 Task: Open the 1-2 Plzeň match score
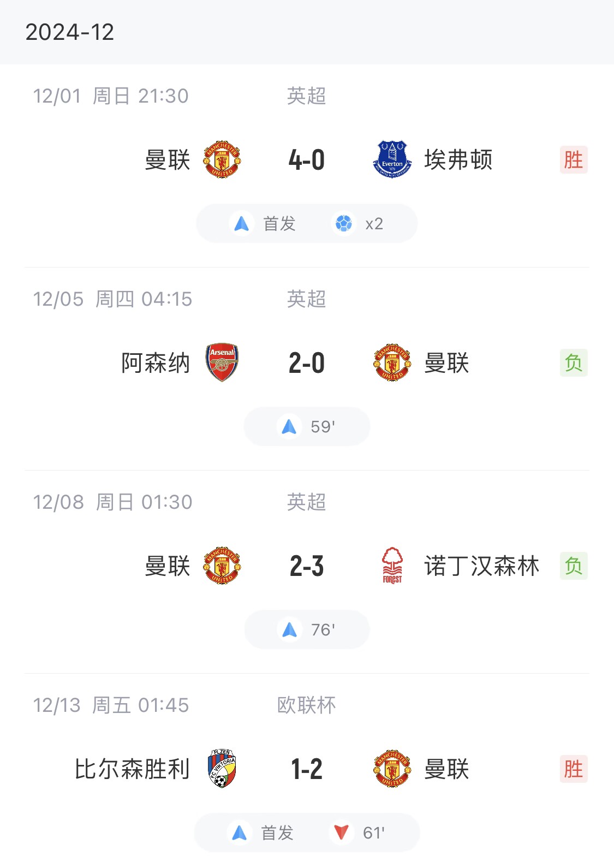[x=307, y=769]
